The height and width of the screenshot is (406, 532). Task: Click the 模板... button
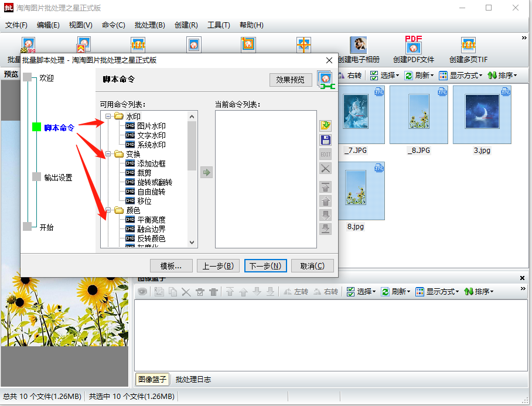pyautogui.click(x=171, y=266)
